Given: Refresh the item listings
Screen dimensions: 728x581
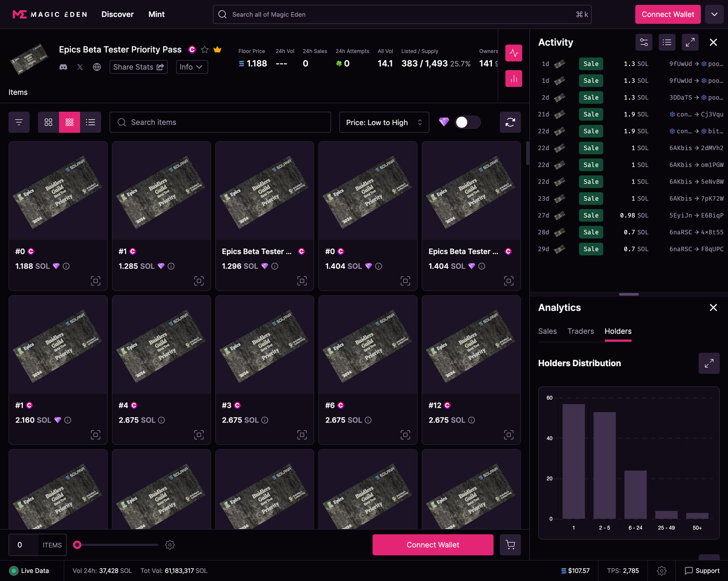Looking at the screenshot, I should tap(510, 122).
